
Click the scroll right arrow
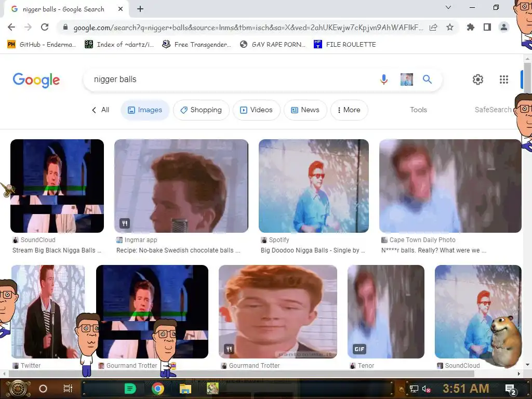click(x=518, y=374)
